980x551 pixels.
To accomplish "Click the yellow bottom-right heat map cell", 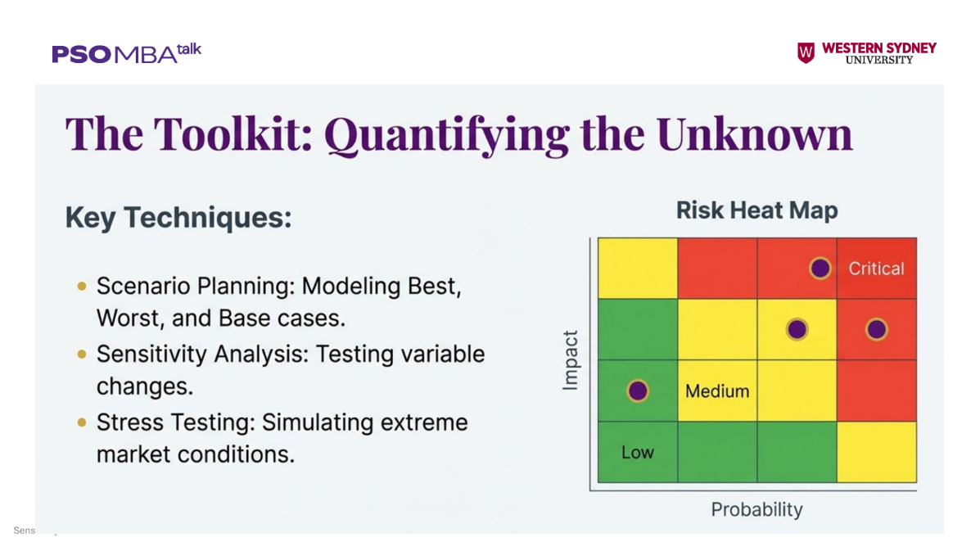I will coord(876,452).
